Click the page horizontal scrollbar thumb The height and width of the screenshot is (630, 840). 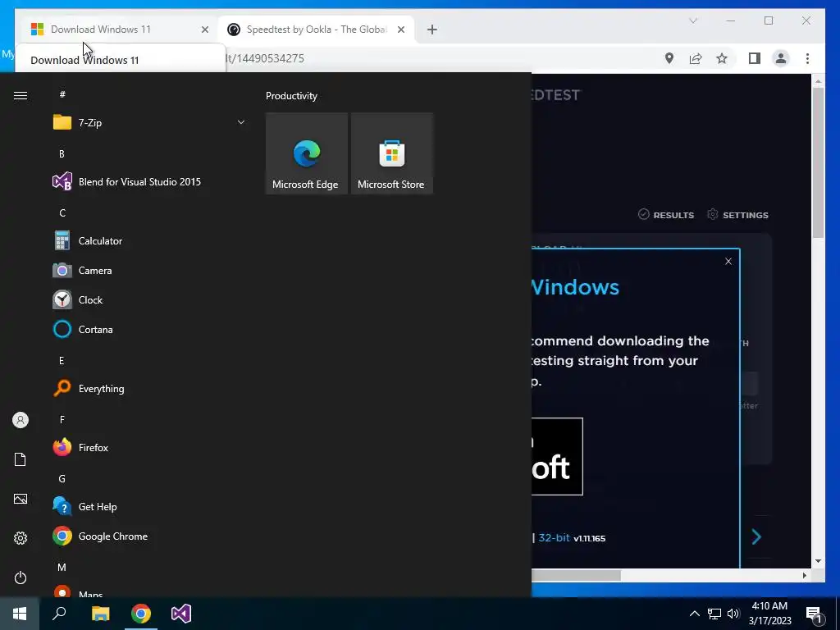(576, 575)
